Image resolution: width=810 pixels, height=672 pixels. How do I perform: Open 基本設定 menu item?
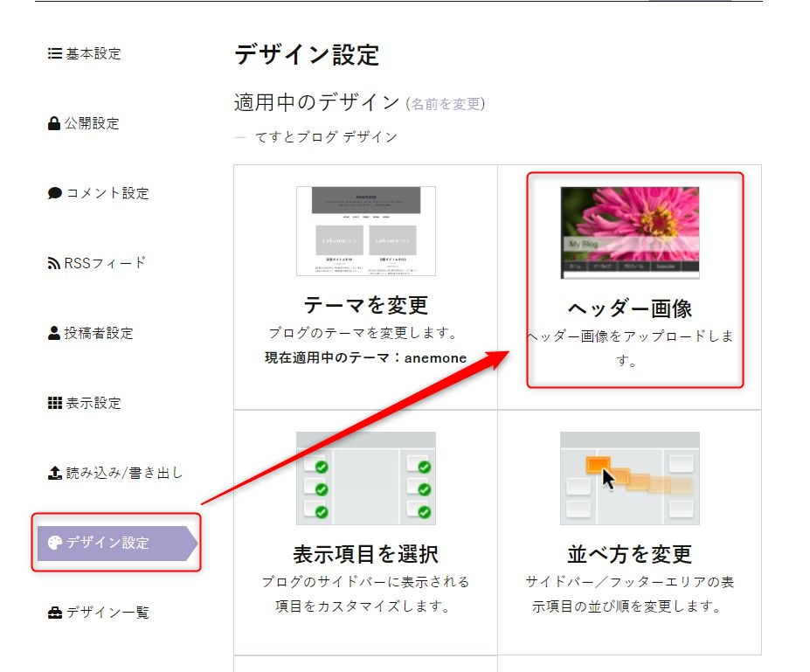pos(85,53)
